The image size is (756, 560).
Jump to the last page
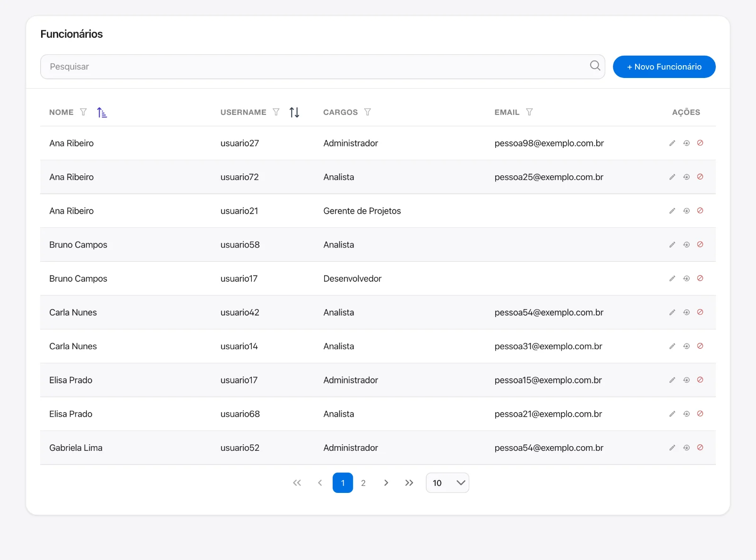(409, 483)
